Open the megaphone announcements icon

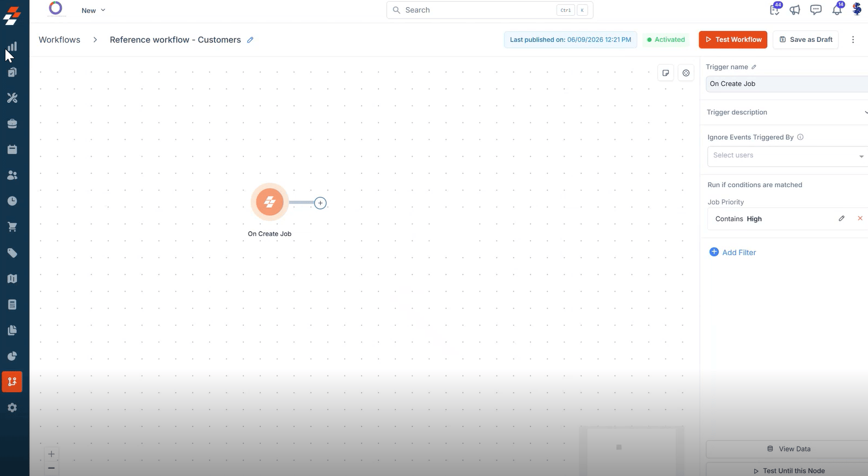[x=795, y=10]
